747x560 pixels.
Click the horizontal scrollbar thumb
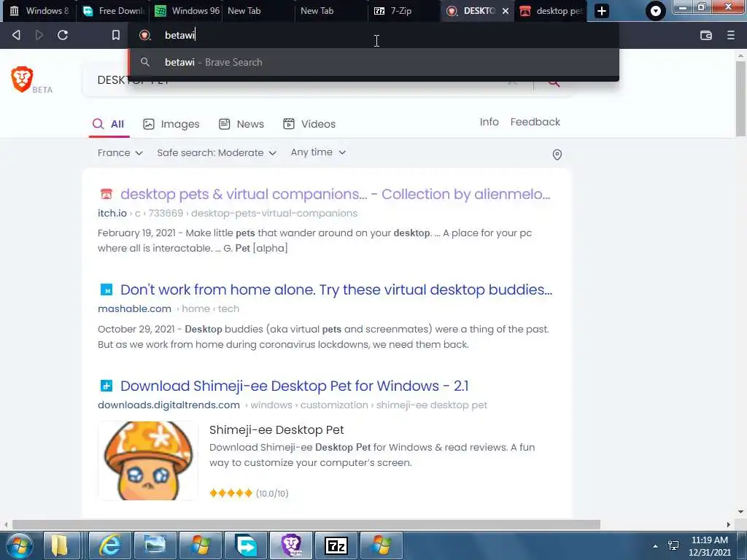[x=306, y=525]
